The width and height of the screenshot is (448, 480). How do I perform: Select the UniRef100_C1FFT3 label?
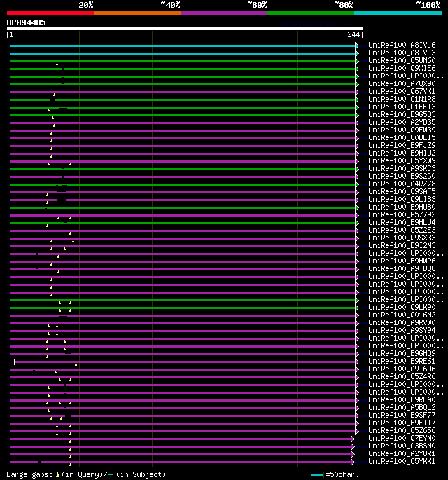(402, 107)
